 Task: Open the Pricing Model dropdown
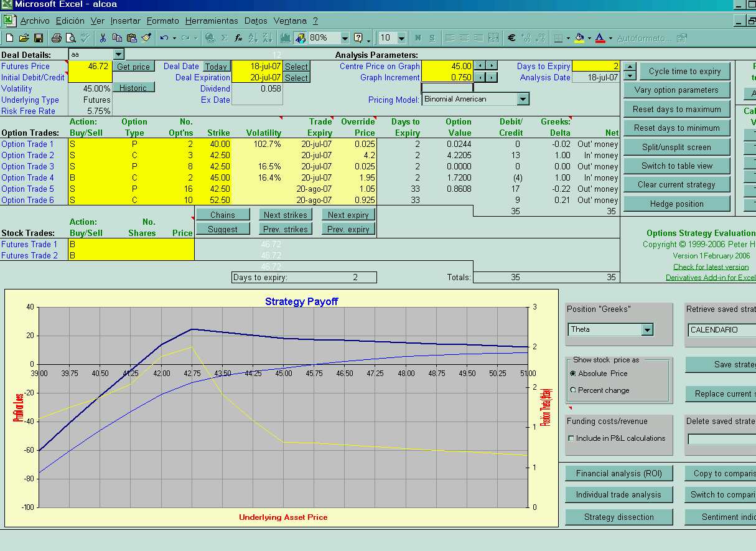coord(523,99)
